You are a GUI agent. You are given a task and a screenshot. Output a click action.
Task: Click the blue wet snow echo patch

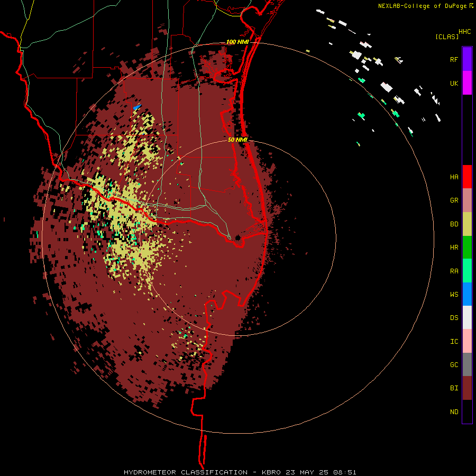[x=137, y=107]
